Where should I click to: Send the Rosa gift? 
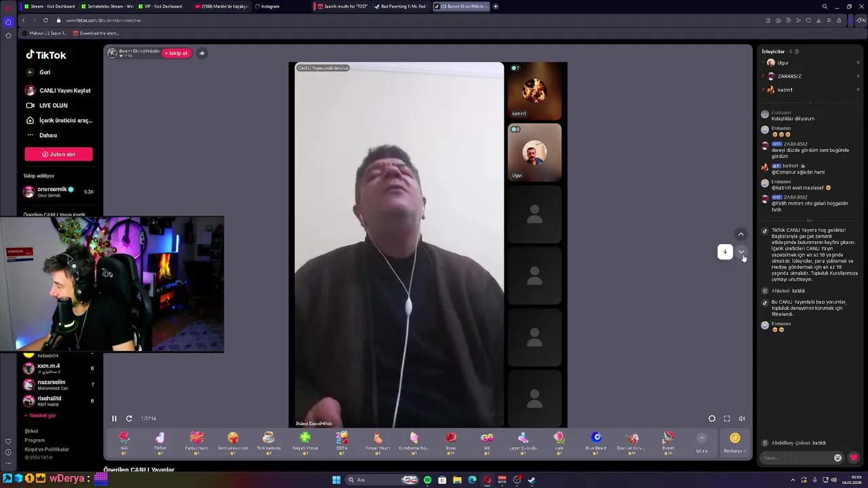450,442
